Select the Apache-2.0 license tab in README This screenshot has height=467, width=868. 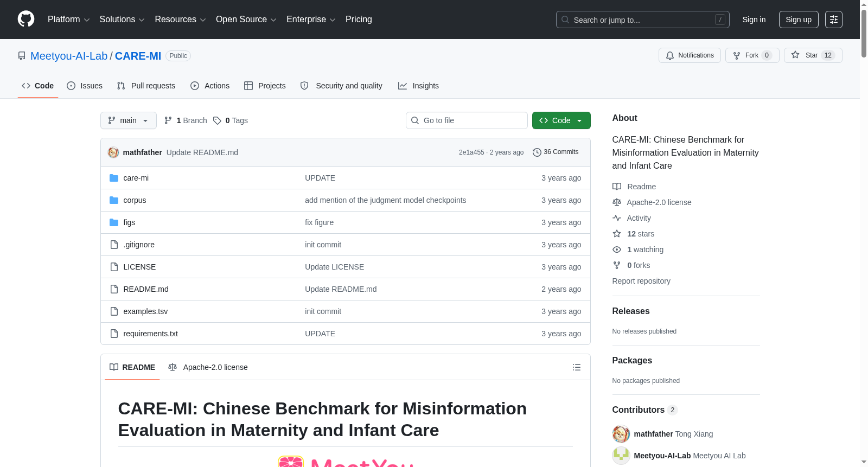tap(208, 367)
